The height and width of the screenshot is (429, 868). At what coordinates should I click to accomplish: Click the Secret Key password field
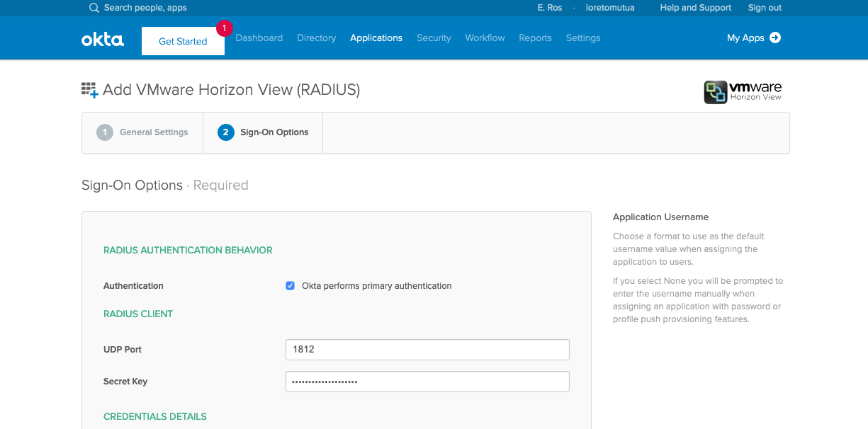click(x=427, y=382)
